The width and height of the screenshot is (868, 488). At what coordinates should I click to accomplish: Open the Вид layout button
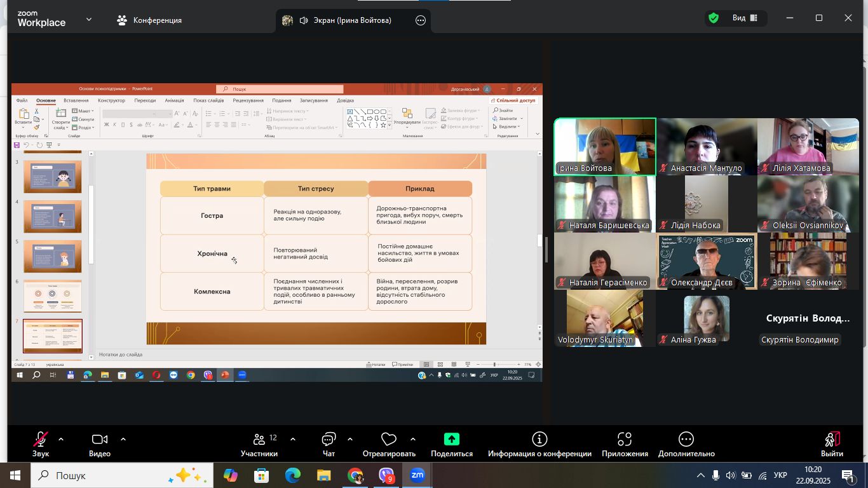[x=742, y=18]
